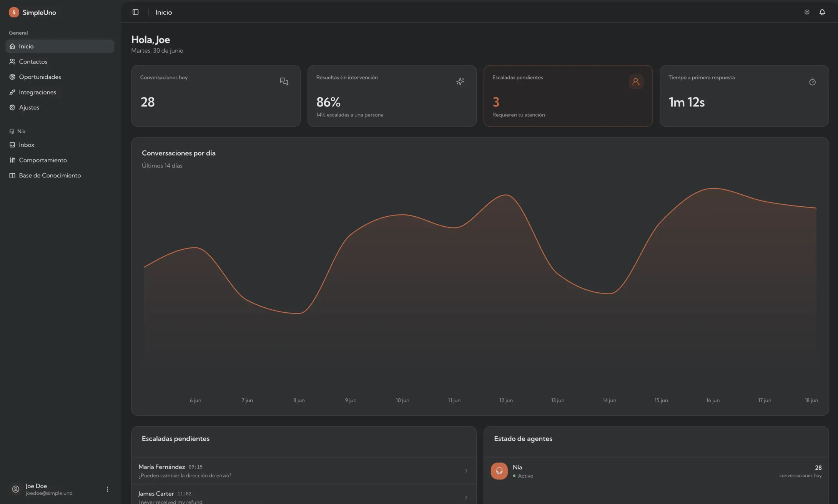The height and width of the screenshot is (504, 838).
Task: Open the notifications bell
Action: point(822,12)
